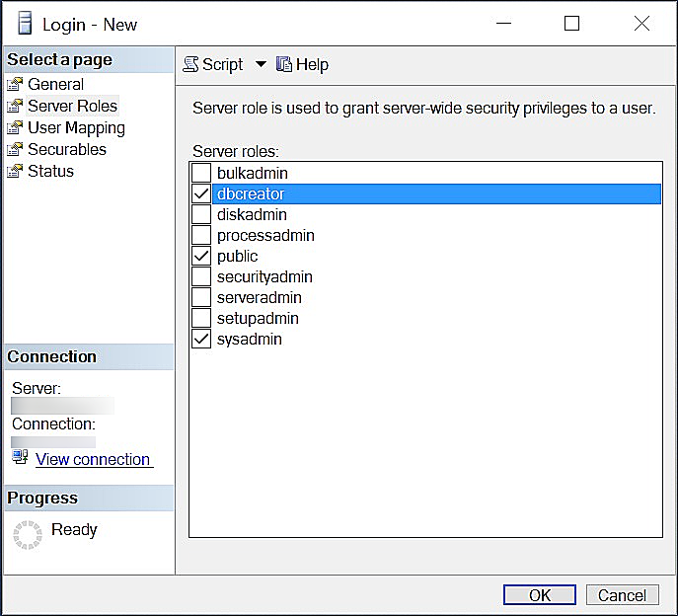The width and height of the screenshot is (678, 616).
Task: Click the Help book icon
Action: (284, 65)
